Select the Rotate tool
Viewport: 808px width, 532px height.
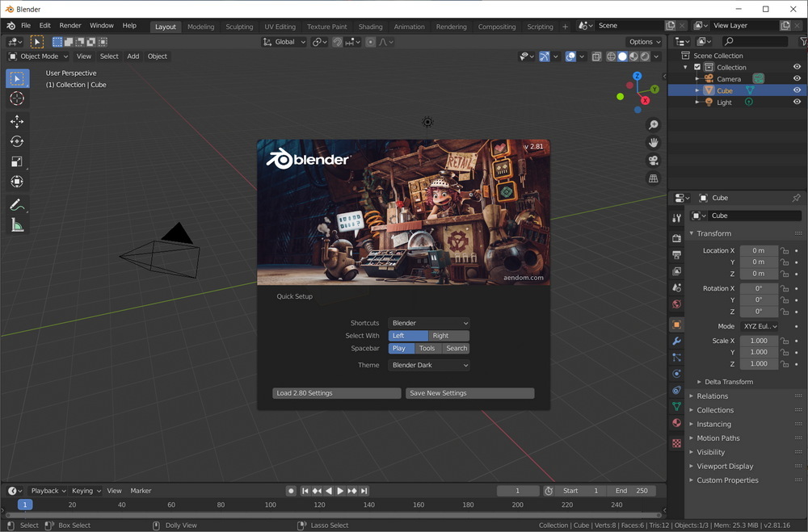point(17,141)
